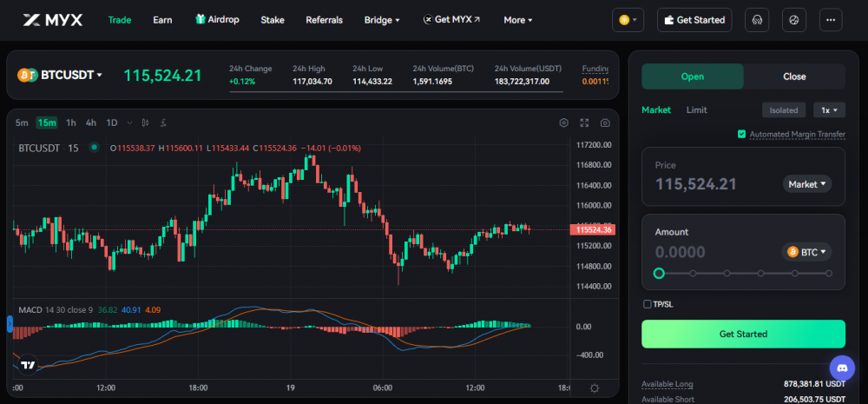Open the chart candle style selector

pos(147,123)
